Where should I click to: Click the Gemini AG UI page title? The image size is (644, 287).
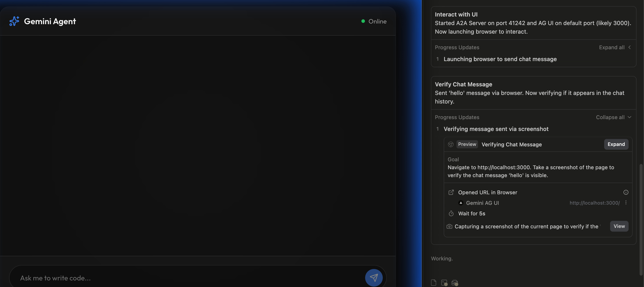(x=482, y=203)
